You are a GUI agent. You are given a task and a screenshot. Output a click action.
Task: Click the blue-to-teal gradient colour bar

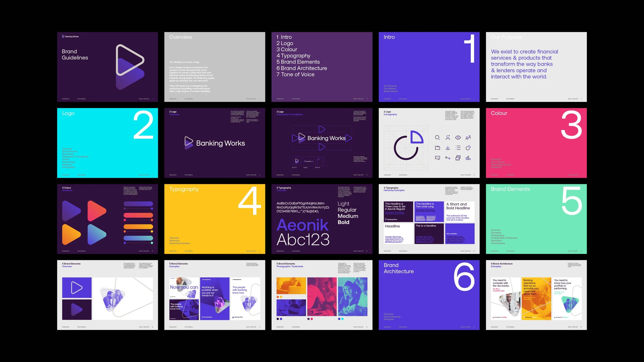click(x=138, y=238)
